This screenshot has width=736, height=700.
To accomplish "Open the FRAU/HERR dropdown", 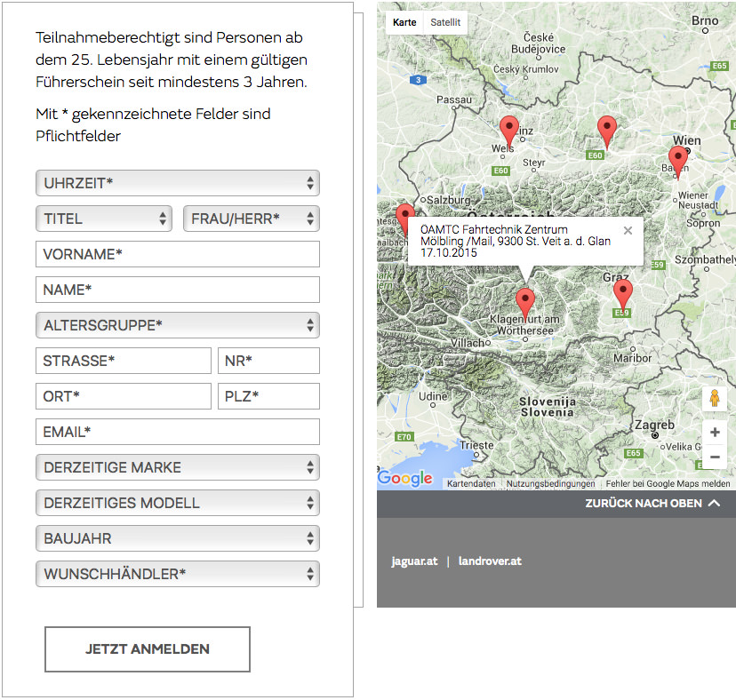I will click(252, 219).
